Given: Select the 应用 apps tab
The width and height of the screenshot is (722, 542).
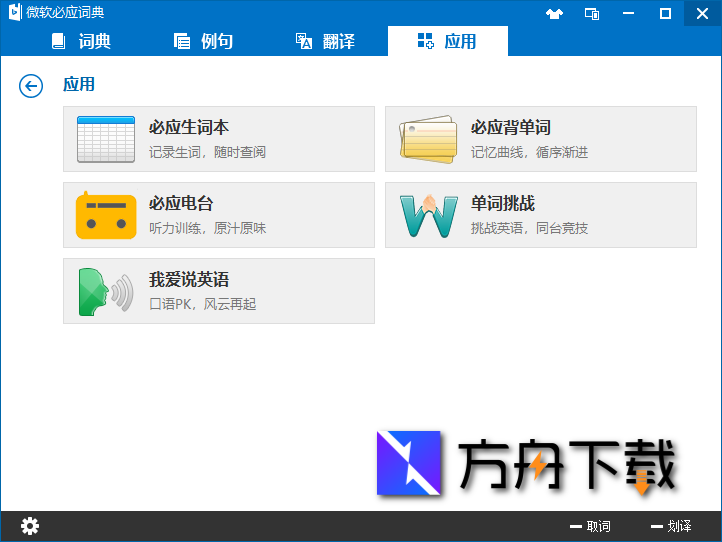Looking at the screenshot, I should pos(448,41).
